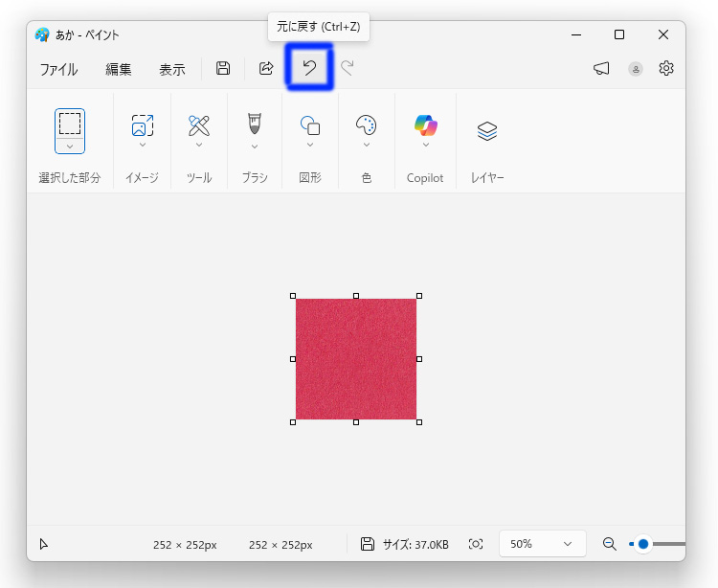Open the ファイル menu
This screenshot has width=718, height=588.
coord(58,69)
